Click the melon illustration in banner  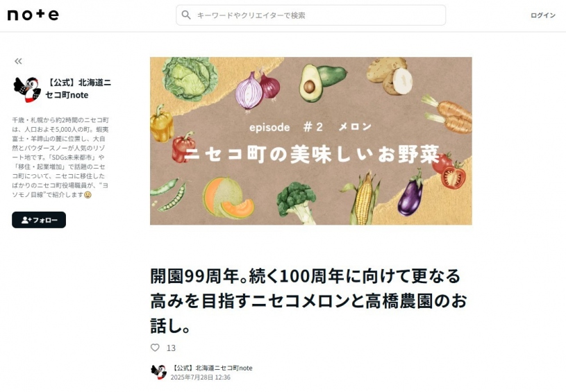(227, 198)
